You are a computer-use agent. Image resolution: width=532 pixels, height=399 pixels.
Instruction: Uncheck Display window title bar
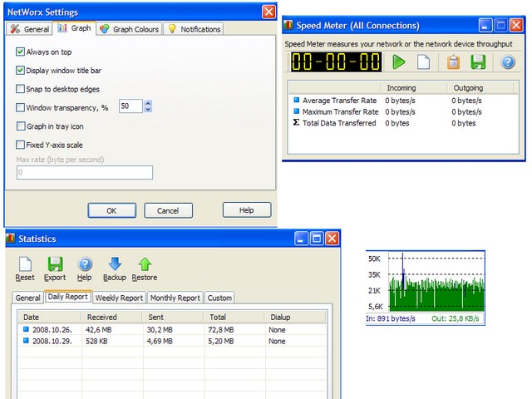20,70
